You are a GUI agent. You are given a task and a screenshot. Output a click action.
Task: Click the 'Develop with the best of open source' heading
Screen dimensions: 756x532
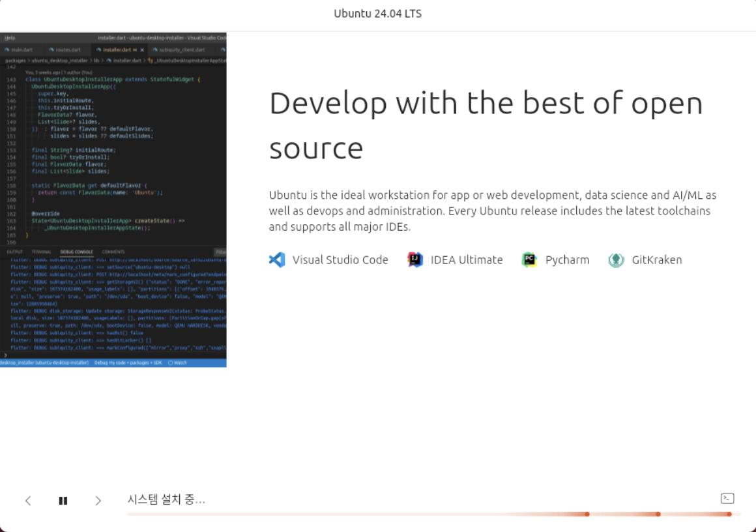point(486,125)
